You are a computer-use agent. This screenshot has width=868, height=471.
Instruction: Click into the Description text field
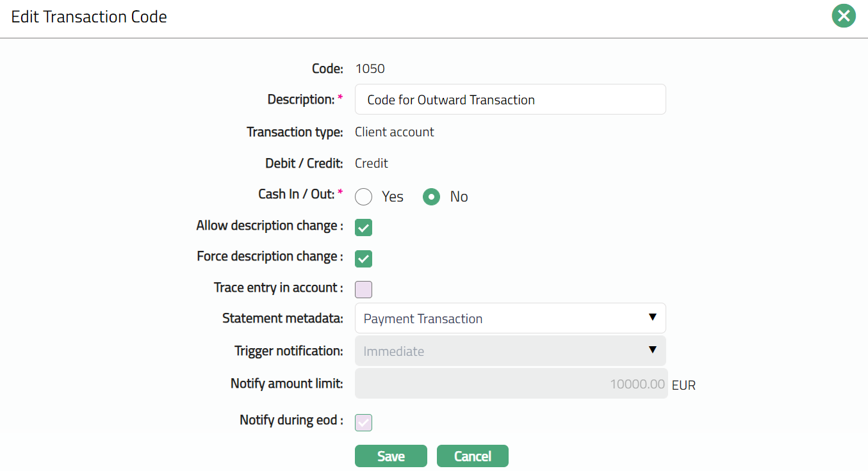510,100
